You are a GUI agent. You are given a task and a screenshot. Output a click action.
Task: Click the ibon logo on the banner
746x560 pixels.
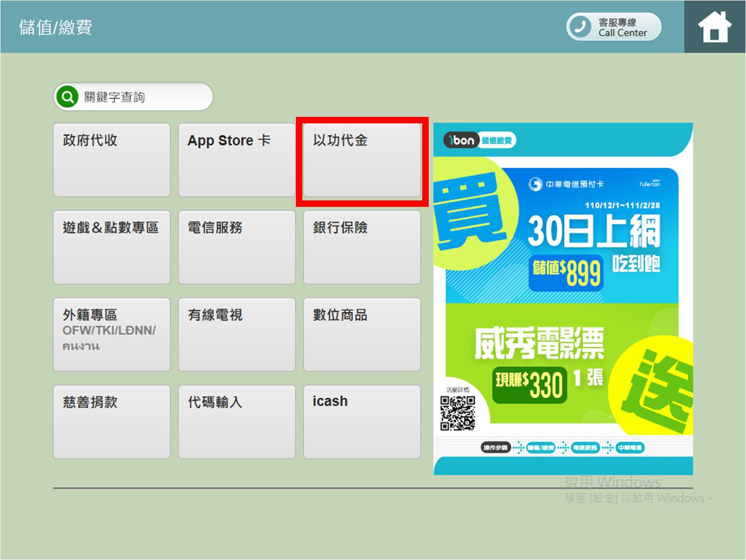point(461,140)
